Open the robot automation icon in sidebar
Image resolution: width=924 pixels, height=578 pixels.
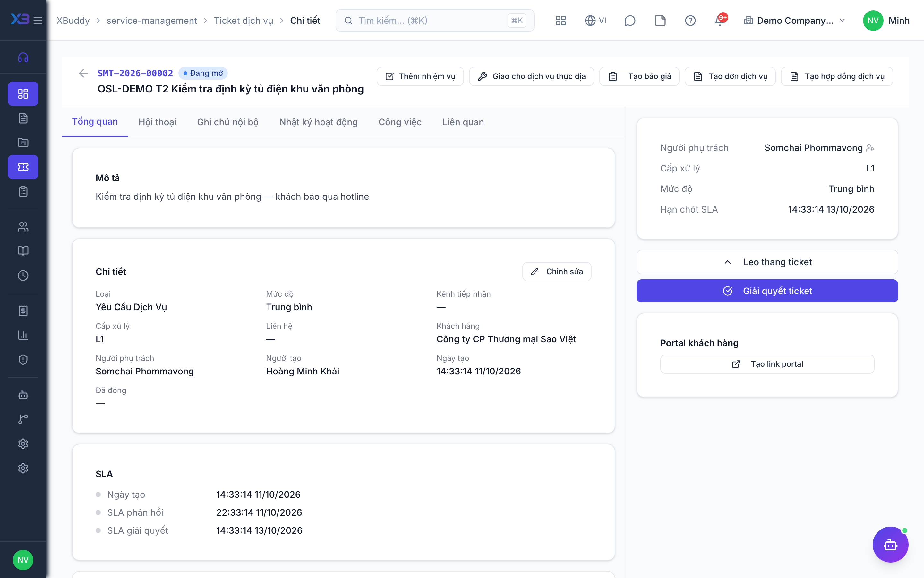coord(23,395)
